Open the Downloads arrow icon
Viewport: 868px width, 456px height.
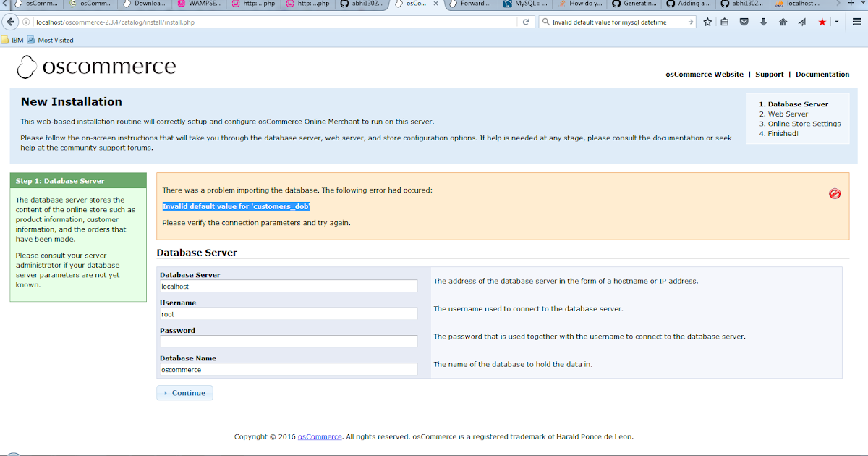click(x=763, y=22)
